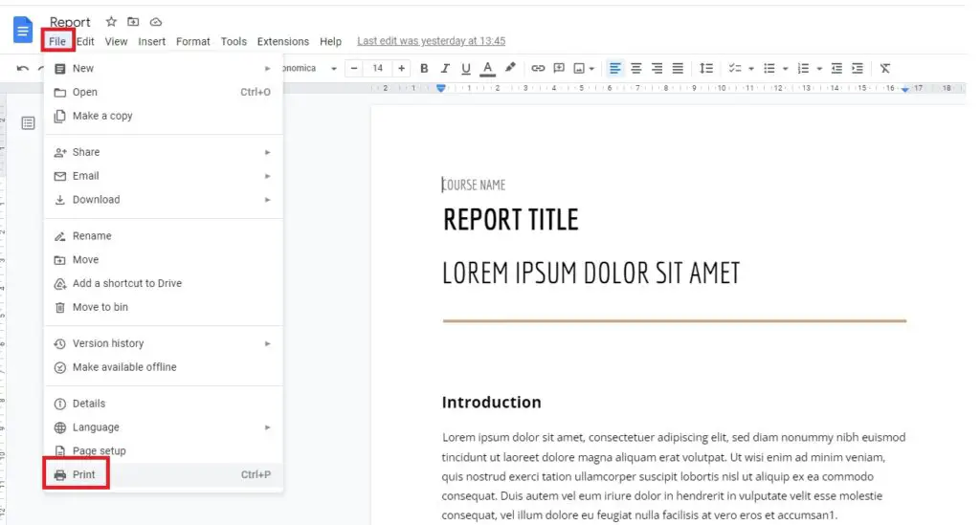Click the increase indent icon
This screenshot has height=525, width=980.
tap(857, 68)
